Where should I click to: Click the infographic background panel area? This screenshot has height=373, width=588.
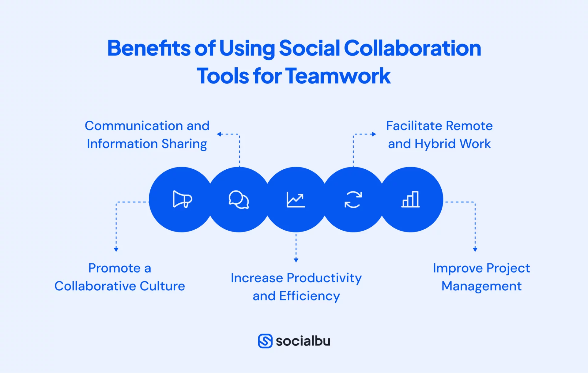point(294,186)
